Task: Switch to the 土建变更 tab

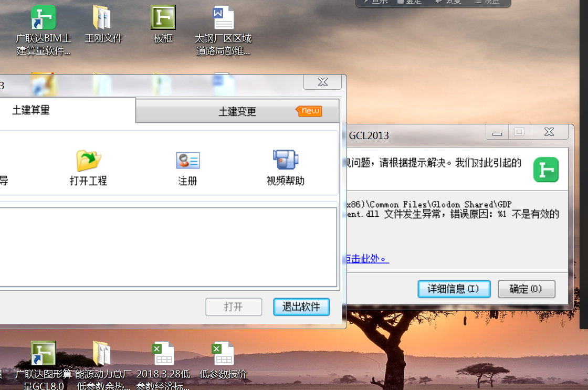Action: (x=237, y=111)
